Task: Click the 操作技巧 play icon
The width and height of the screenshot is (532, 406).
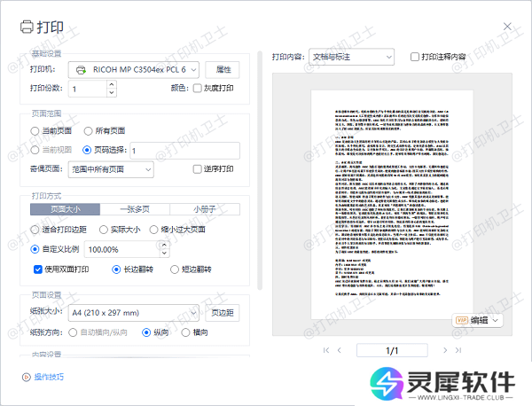Action: click(x=26, y=377)
